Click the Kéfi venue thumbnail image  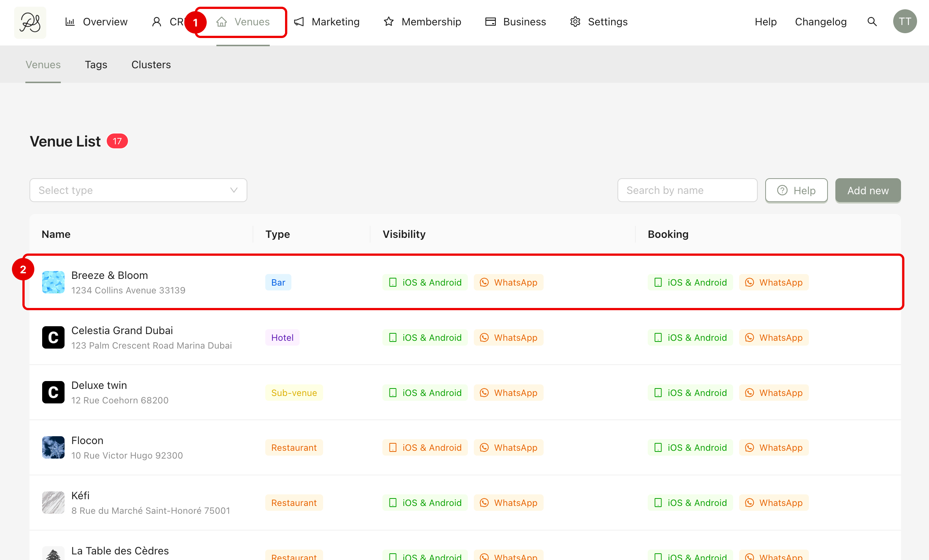pyautogui.click(x=53, y=502)
